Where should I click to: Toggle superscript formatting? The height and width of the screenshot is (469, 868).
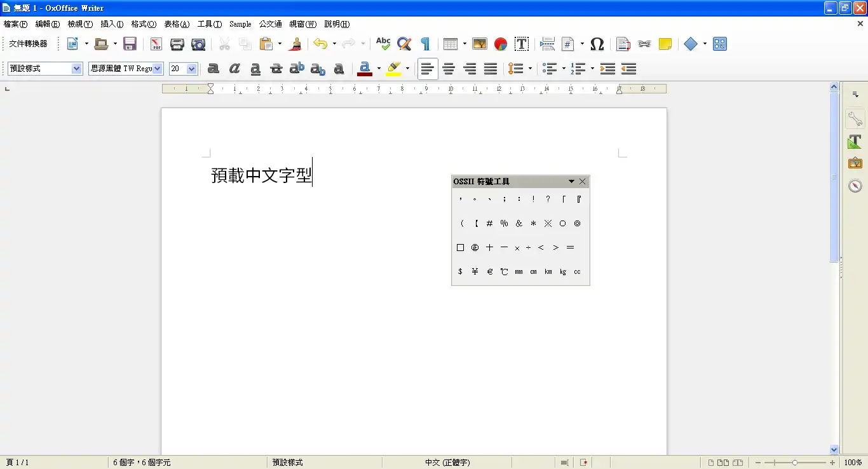297,69
